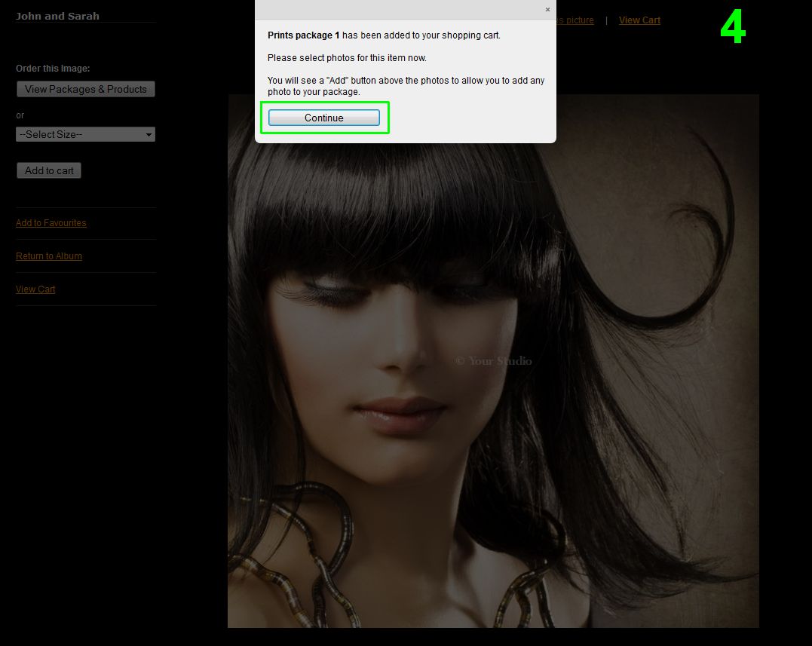
Task: Open View Cart link in left sidebar
Action: 35,289
